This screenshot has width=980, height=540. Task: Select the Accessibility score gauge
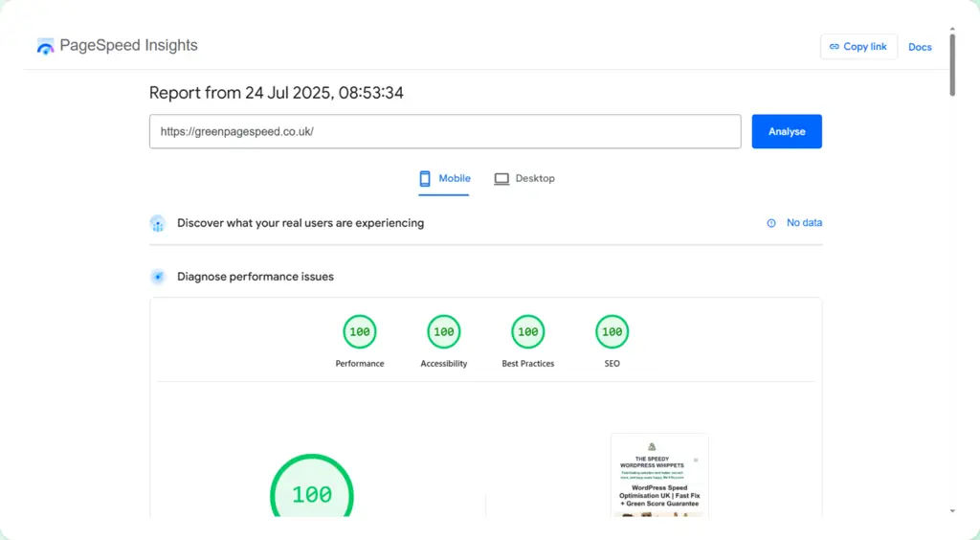tap(444, 332)
